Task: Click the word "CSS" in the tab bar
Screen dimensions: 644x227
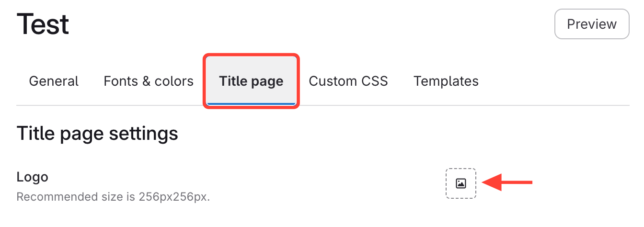Action: (x=375, y=81)
